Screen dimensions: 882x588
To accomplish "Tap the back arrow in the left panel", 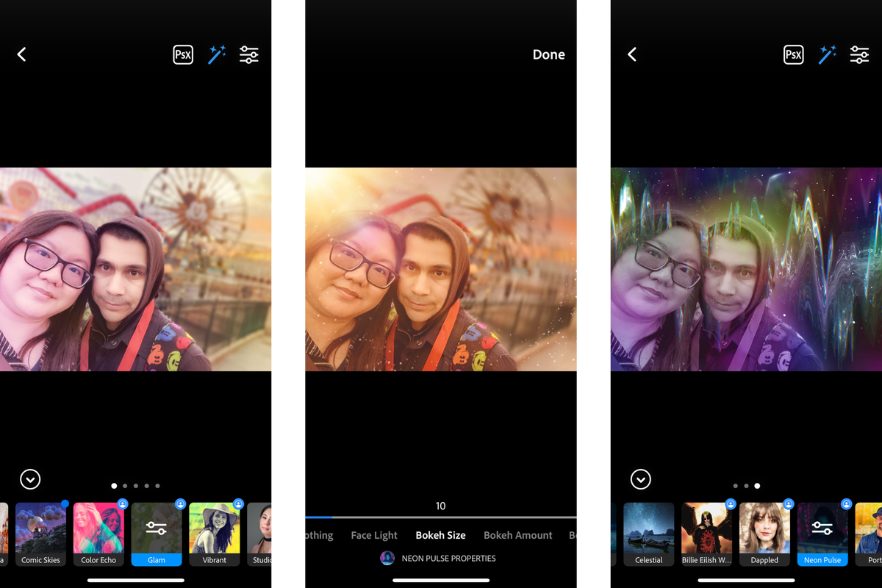I will click(x=22, y=54).
